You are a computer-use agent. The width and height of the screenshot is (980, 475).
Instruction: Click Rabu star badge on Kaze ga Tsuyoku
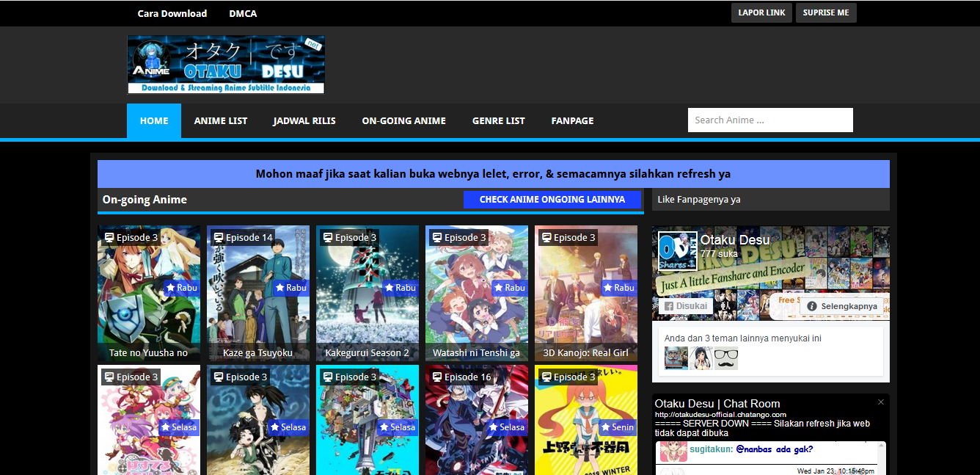(290, 288)
